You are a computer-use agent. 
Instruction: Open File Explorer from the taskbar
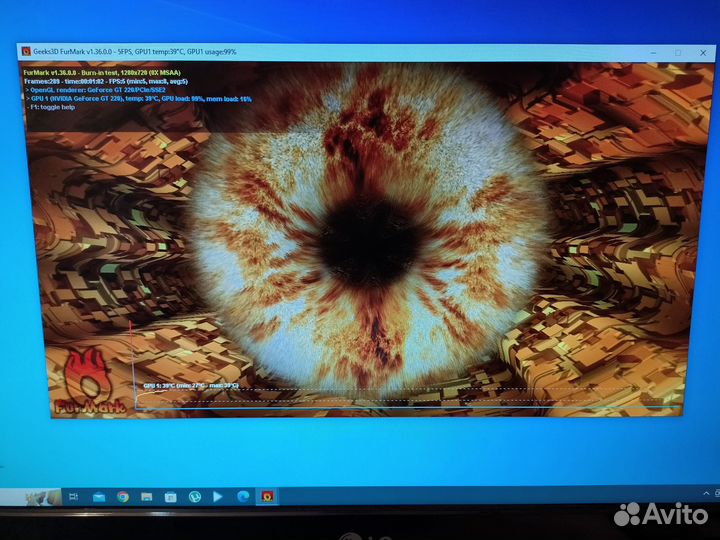[x=147, y=496]
